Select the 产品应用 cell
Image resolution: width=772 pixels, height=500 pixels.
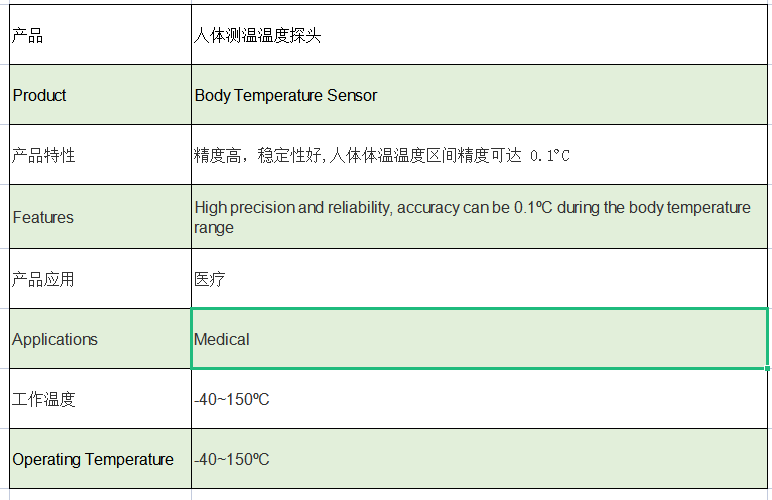coord(100,279)
